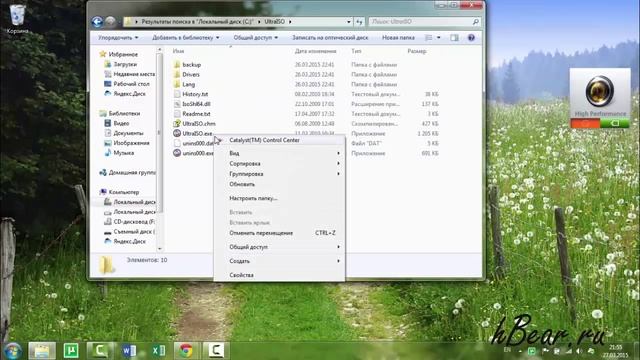This screenshot has width=640, height=360.
Task: Choose Настроить папку in context menu
Action: point(280,198)
